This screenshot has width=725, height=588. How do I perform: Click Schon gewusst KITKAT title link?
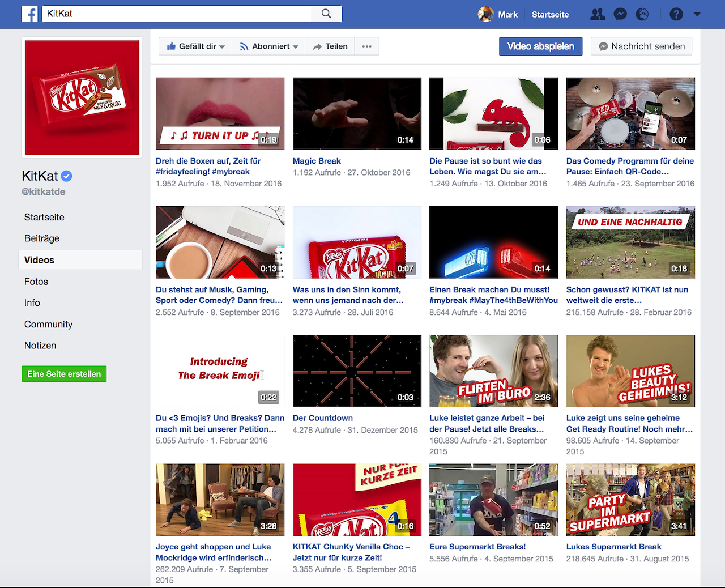pyautogui.click(x=627, y=295)
